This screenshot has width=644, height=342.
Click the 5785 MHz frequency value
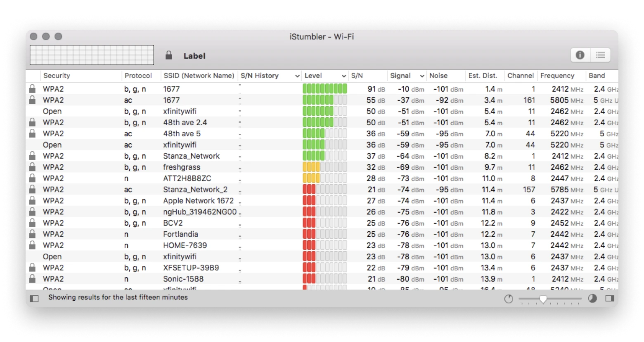[566, 189]
